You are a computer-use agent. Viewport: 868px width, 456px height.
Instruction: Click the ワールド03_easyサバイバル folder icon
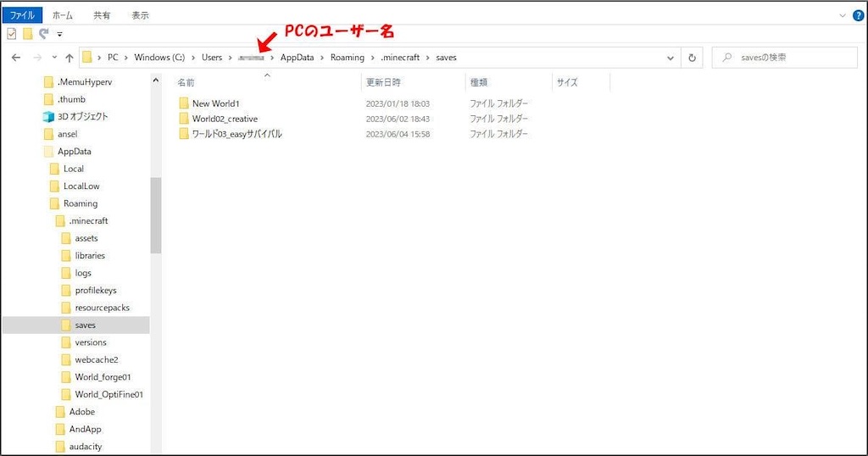(184, 134)
